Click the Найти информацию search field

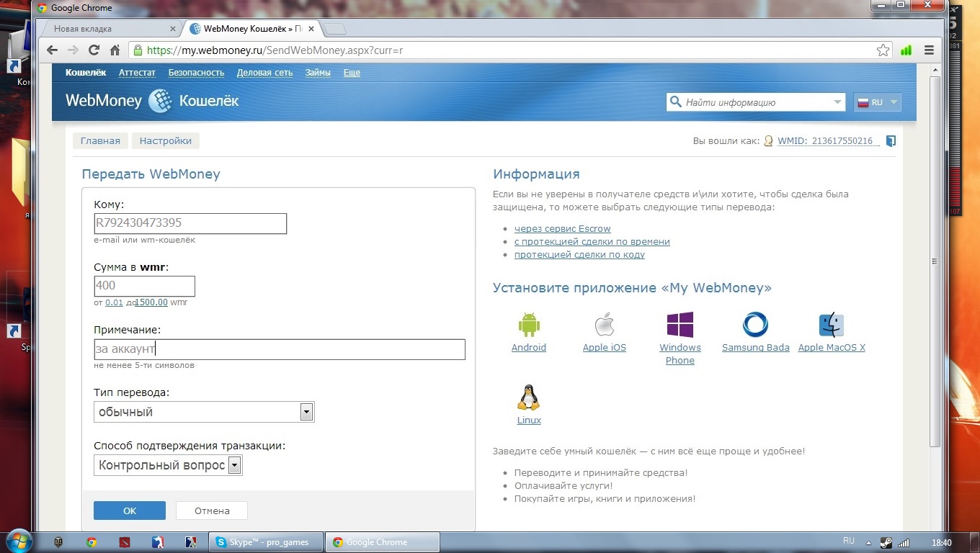(x=756, y=102)
